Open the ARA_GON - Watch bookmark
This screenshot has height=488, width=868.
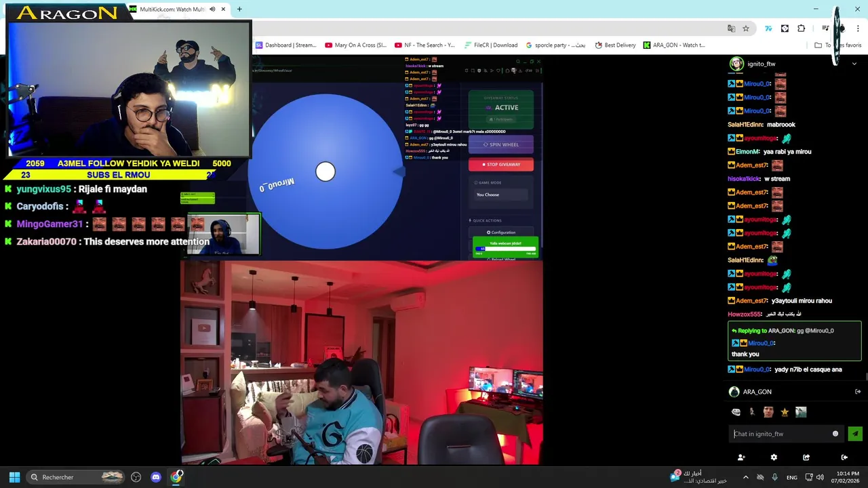pos(675,45)
